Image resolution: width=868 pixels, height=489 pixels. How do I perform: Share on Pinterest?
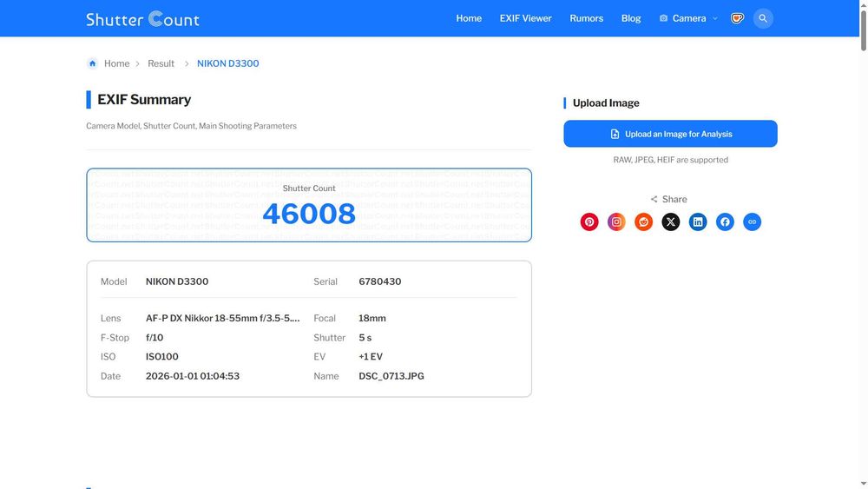point(589,221)
